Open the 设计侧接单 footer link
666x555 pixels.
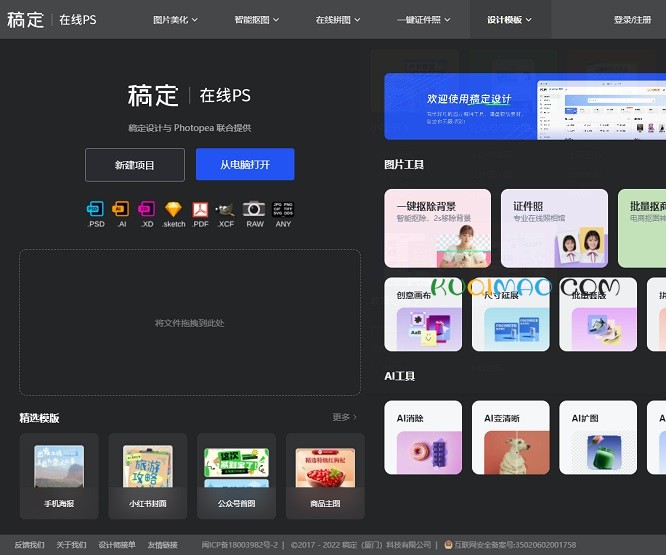tap(117, 545)
